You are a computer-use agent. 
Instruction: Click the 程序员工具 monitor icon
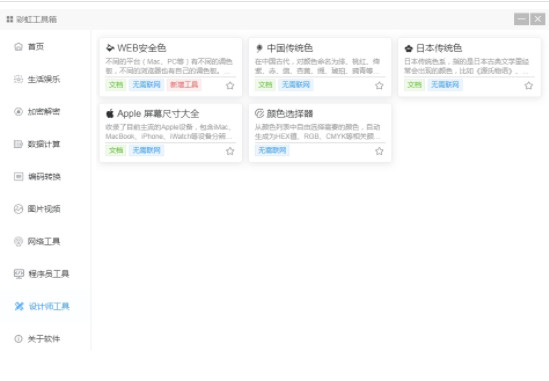click(19, 273)
